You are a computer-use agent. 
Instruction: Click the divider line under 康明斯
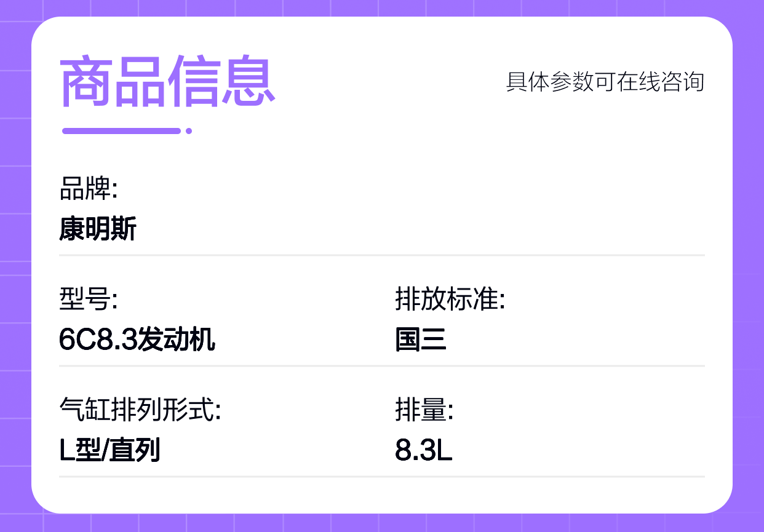point(382,255)
